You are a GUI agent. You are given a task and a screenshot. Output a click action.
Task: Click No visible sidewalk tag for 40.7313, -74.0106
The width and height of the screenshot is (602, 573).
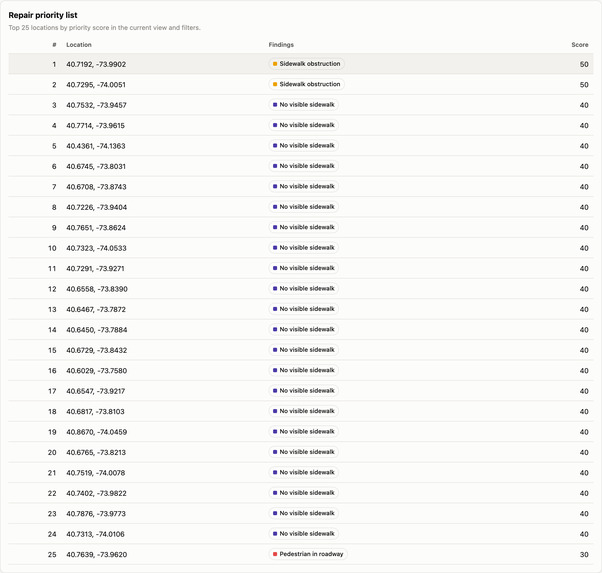tap(303, 533)
